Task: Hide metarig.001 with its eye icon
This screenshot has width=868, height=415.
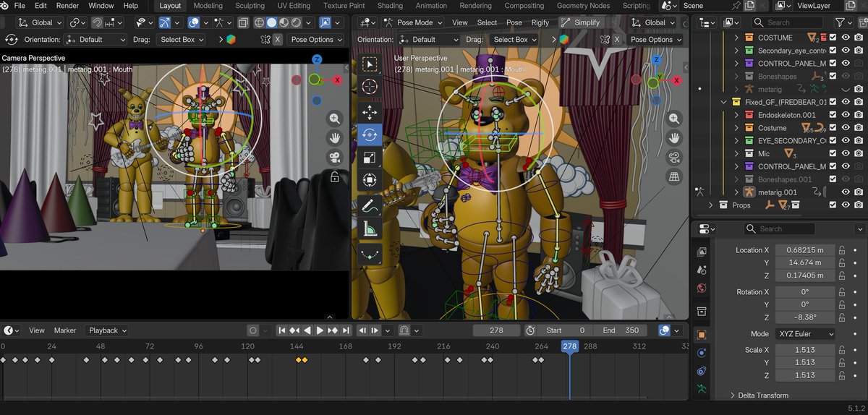Action: (846, 192)
